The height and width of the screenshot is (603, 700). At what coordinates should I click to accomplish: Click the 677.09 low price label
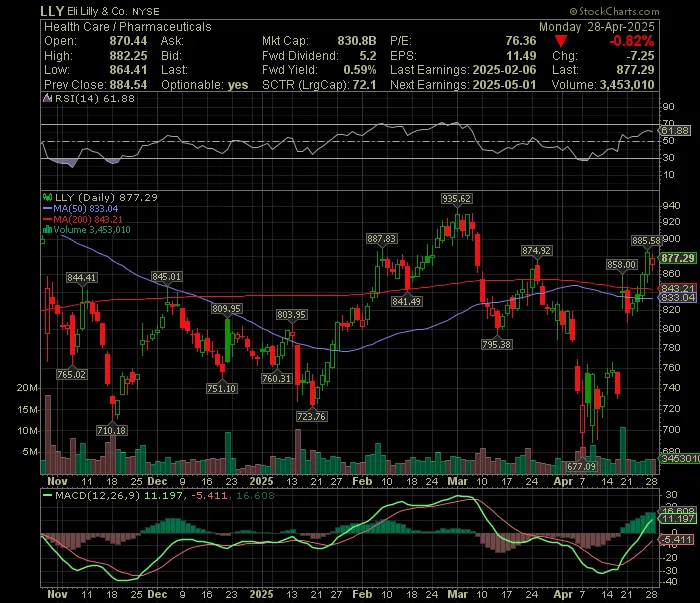click(581, 466)
